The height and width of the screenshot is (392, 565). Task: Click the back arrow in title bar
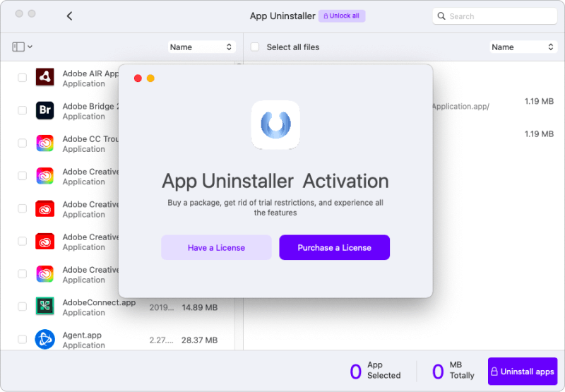(69, 16)
